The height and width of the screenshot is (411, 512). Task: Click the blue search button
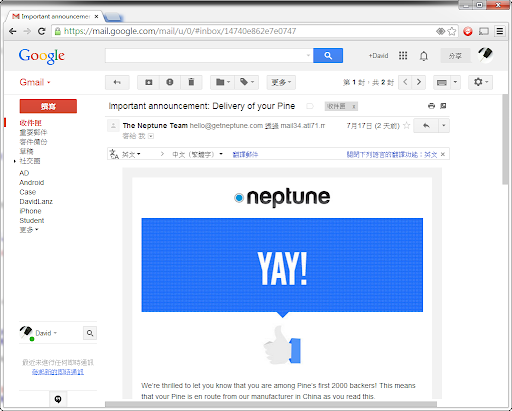[x=328, y=55]
